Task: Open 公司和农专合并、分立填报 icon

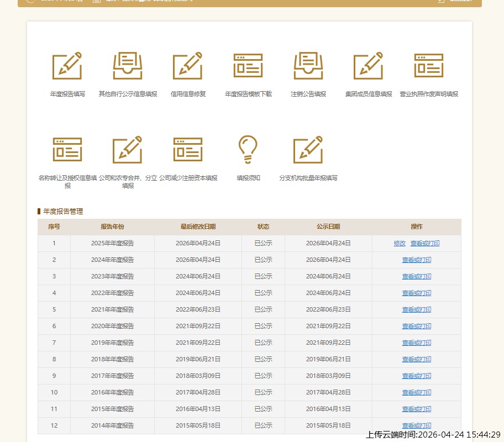Action: pos(128,149)
